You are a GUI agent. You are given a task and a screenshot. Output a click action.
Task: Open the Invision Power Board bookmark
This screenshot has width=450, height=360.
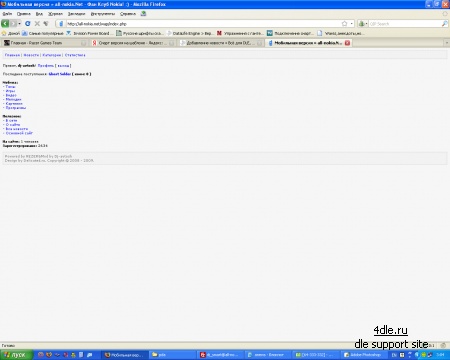tap(88, 33)
